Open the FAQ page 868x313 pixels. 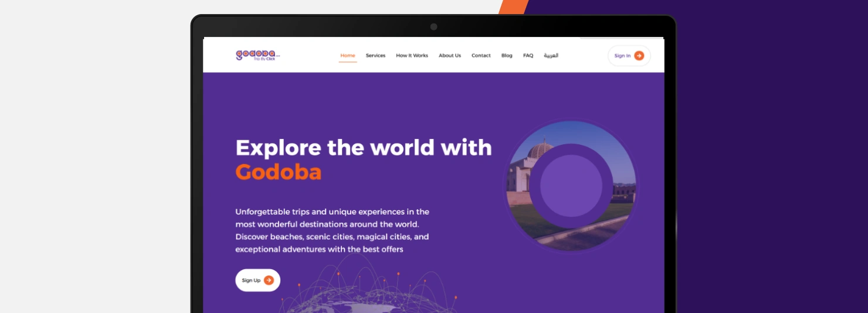click(528, 56)
